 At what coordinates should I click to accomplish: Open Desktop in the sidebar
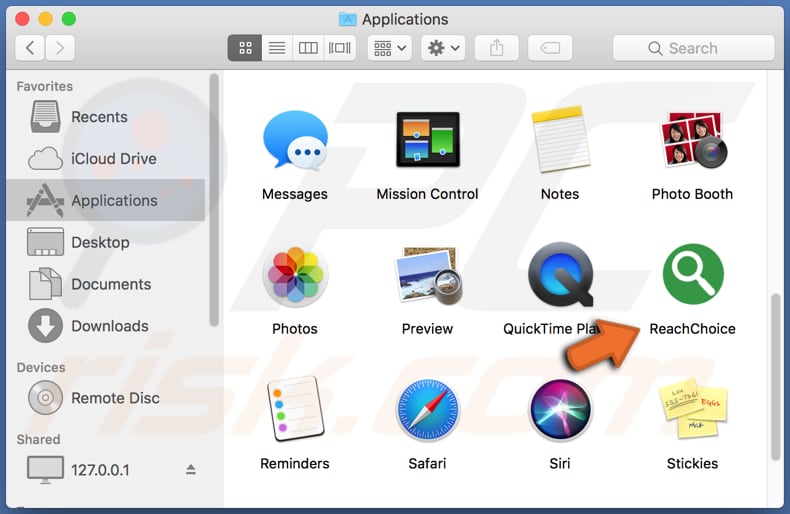pyautogui.click(x=106, y=242)
